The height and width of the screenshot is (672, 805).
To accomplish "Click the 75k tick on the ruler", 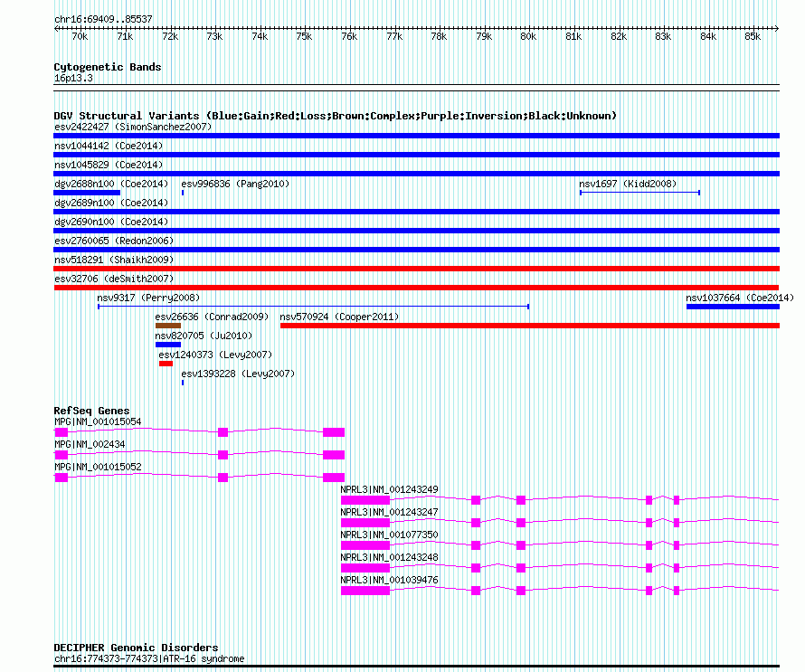I will (x=304, y=36).
